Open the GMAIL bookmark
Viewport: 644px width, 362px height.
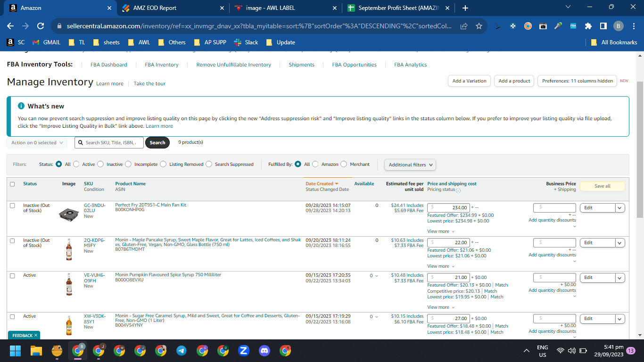tap(46, 42)
